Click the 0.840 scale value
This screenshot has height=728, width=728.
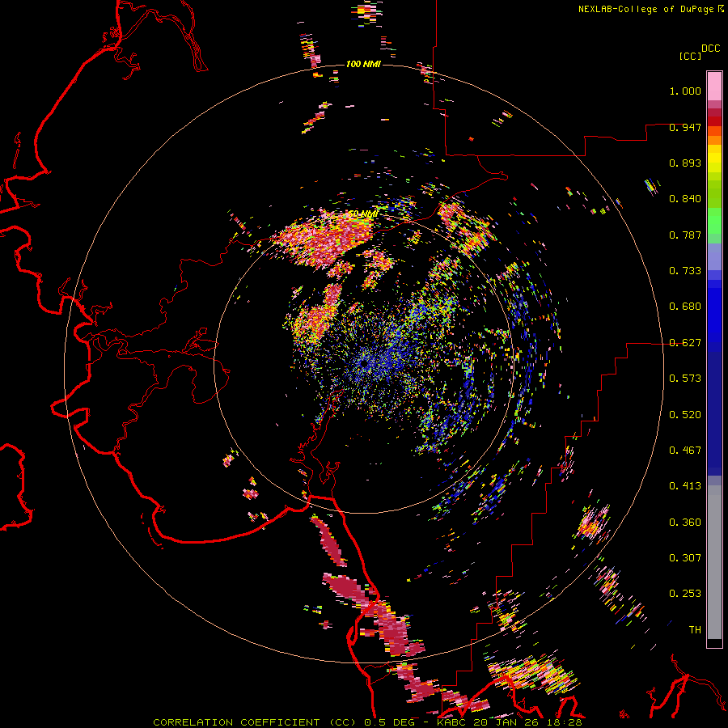pos(685,199)
